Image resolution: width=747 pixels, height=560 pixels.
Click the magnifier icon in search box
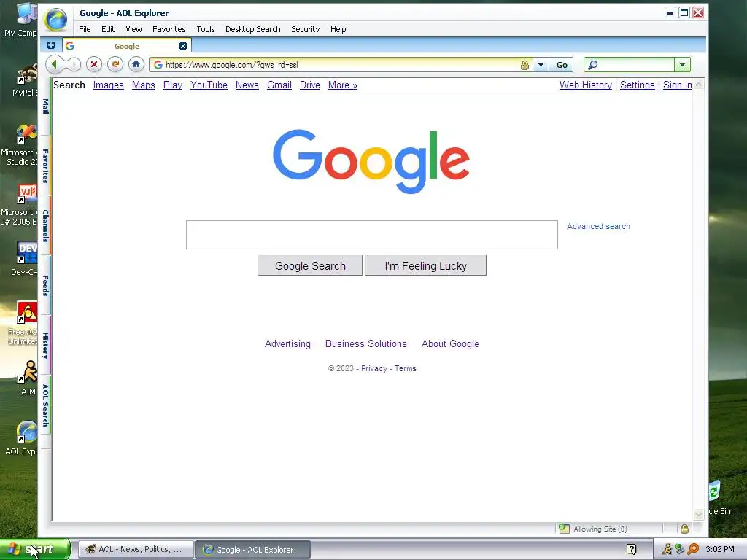592,65
